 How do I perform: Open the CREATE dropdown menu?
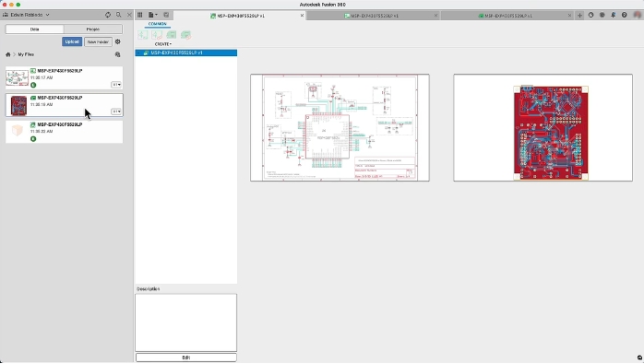click(163, 44)
